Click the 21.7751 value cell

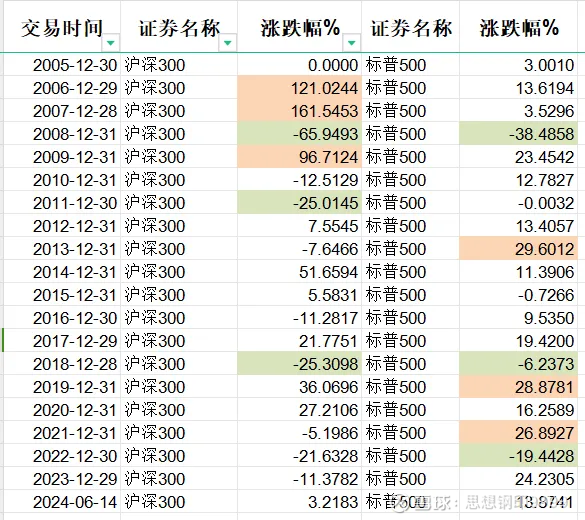coord(299,341)
